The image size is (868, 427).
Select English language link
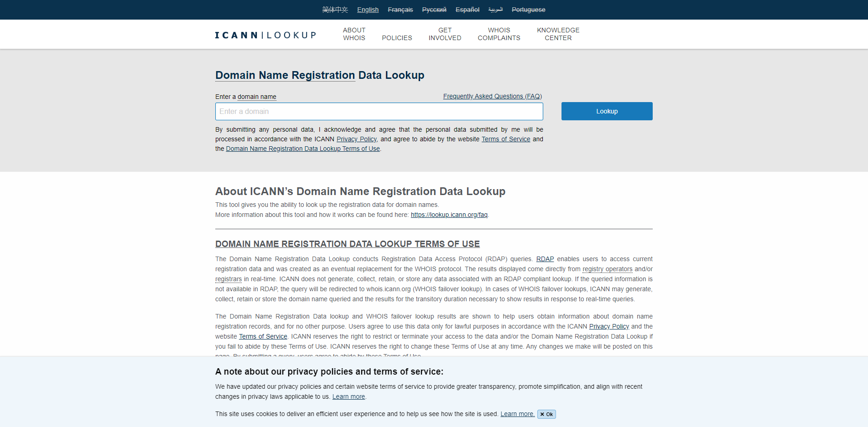click(x=368, y=10)
